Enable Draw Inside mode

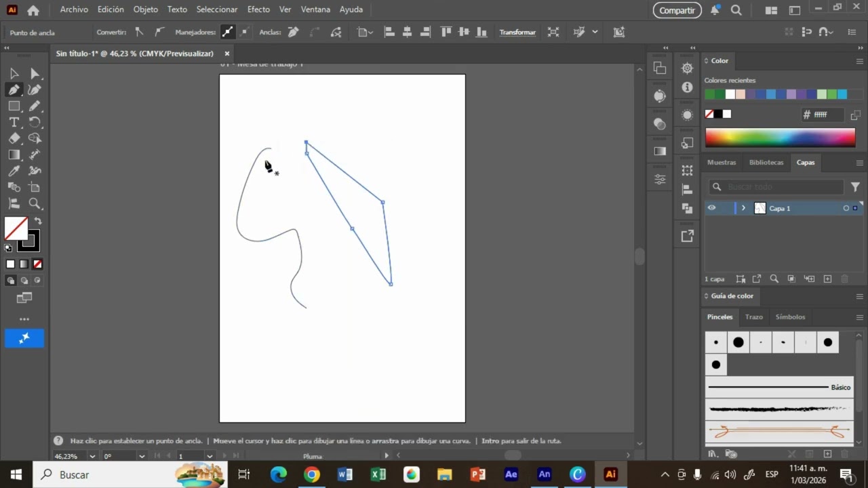[37, 281]
